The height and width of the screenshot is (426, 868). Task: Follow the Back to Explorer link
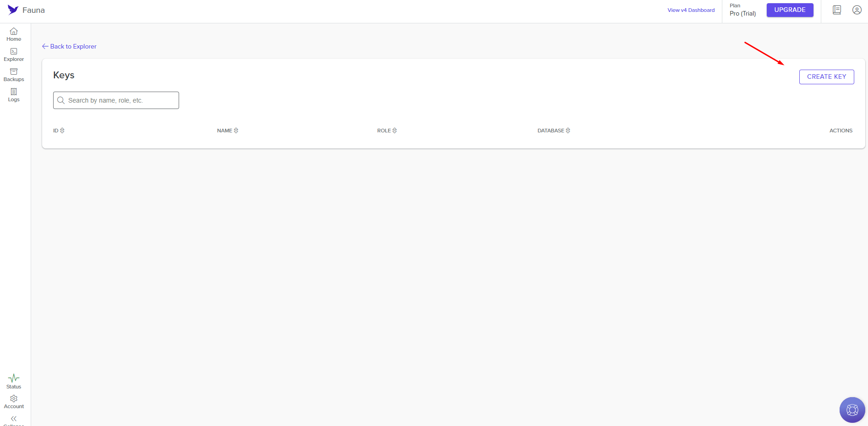(69, 46)
